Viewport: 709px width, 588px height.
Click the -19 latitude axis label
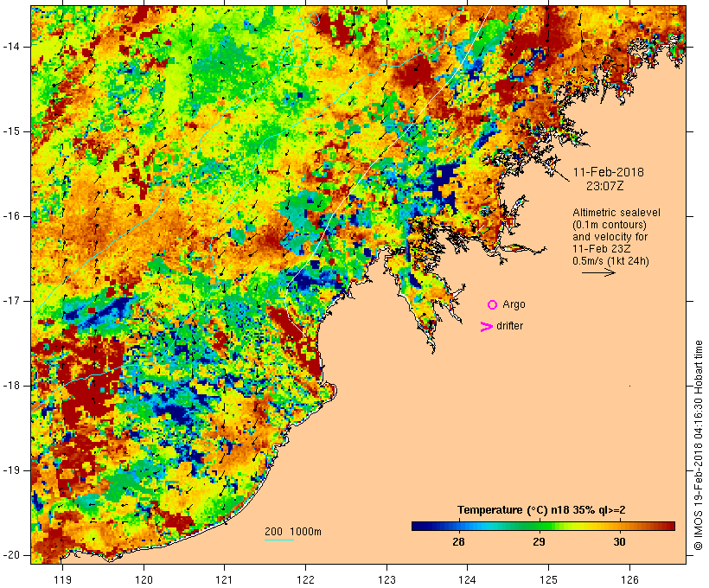coord(11,470)
